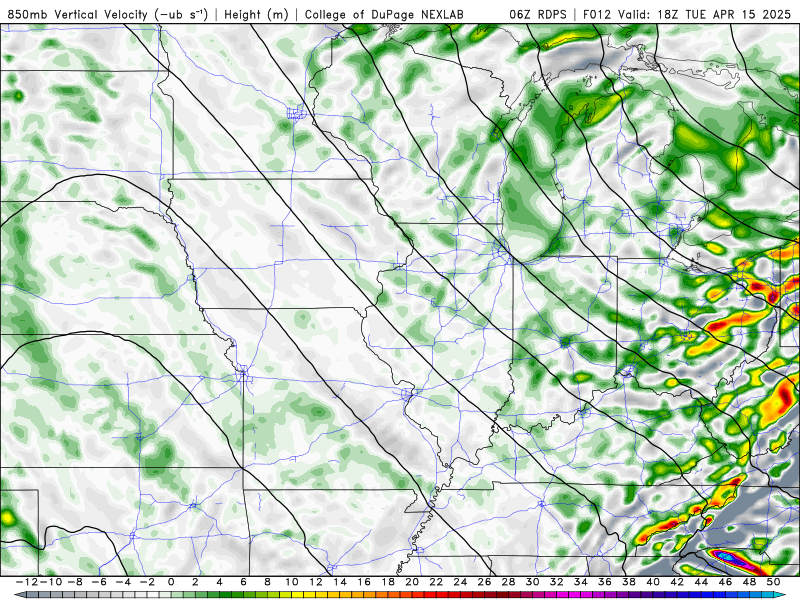Click the '28' colorbar tick label
The image size is (800, 600).
508,582
